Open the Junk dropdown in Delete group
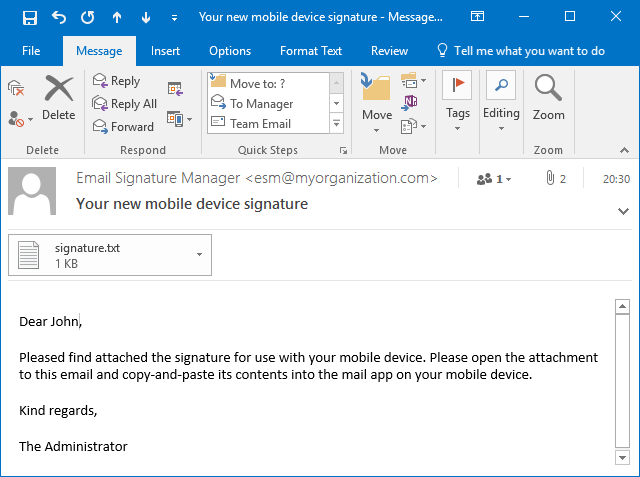Image resolution: width=640 pixels, height=477 pixels. [x=20, y=118]
